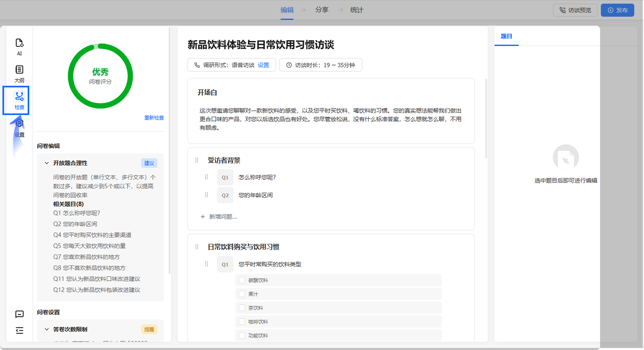The height and width of the screenshot is (350, 644).
Task: Click the 日常饮料购买与饮用习惯 section heading
Action: 244,247
